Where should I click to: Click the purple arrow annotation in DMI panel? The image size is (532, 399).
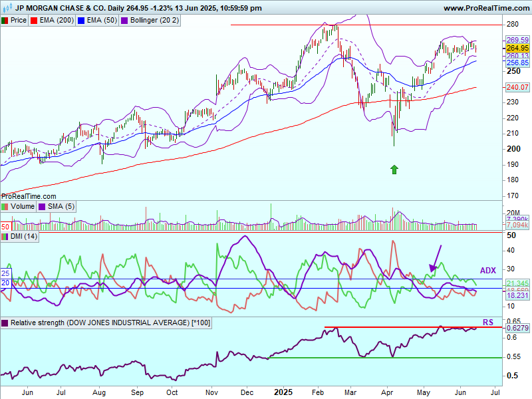[436, 258]
